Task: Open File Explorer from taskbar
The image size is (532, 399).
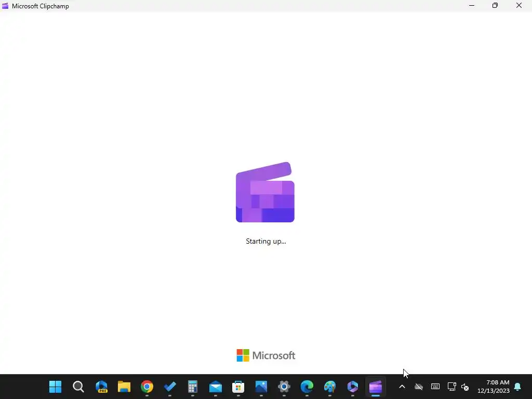Action: coord(124,387)
